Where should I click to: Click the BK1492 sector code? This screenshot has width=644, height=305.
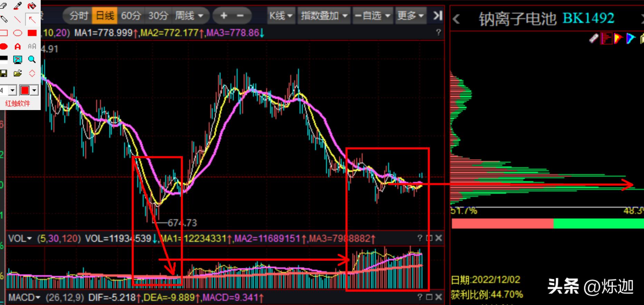[588, 18]
